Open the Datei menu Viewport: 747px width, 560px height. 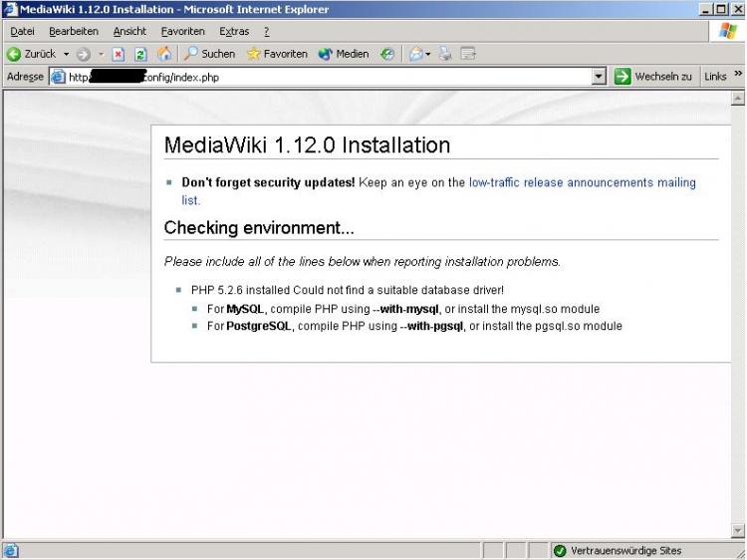click(22, 32)
